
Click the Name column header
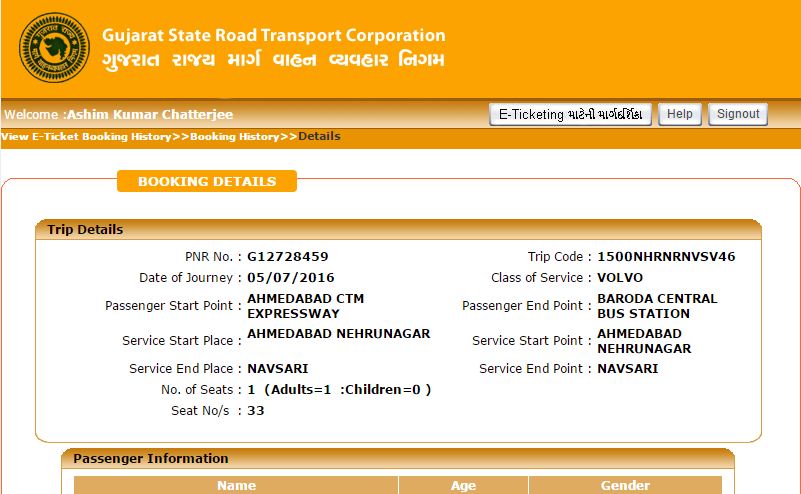(236, 485)
